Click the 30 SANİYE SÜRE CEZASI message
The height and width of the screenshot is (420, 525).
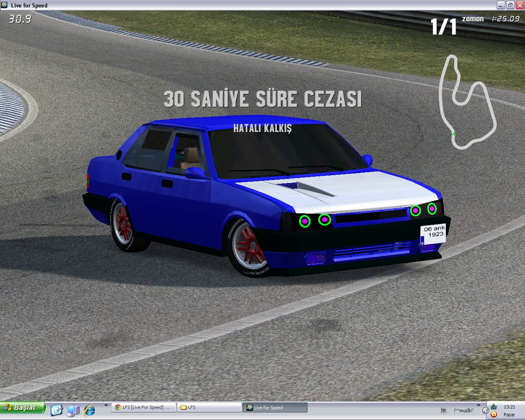tap(263, 99)
